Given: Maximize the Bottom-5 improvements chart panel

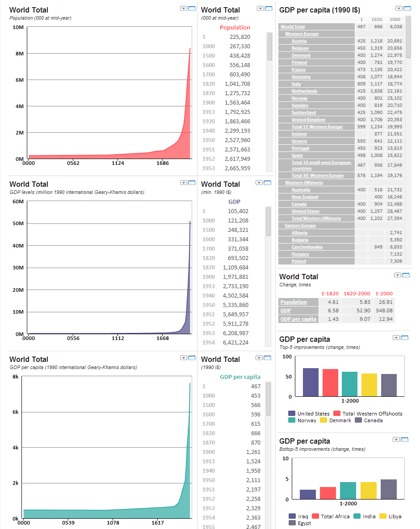Looking at the screenshot, I should tap(404, 440).
